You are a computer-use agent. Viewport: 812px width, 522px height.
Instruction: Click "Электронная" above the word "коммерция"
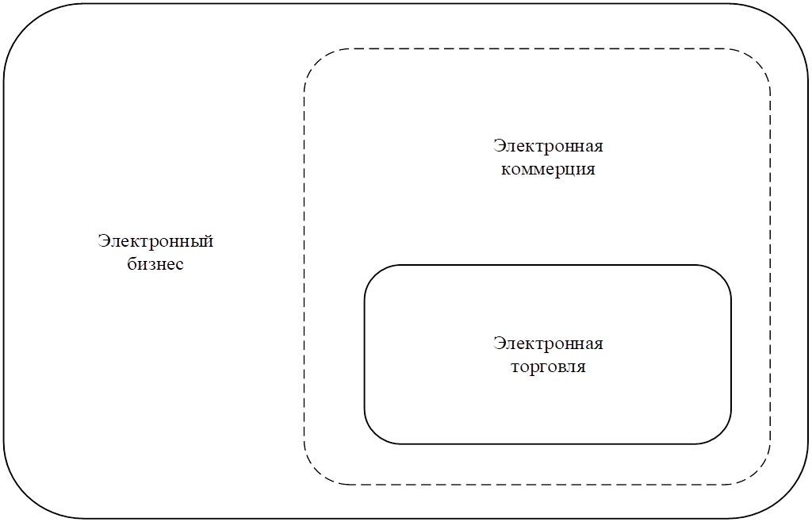pyautogui.click(x=548, y=146)
